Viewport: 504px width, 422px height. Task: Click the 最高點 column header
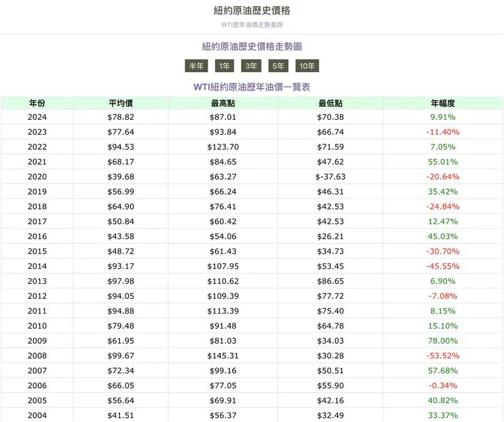[x=223, y=103]
